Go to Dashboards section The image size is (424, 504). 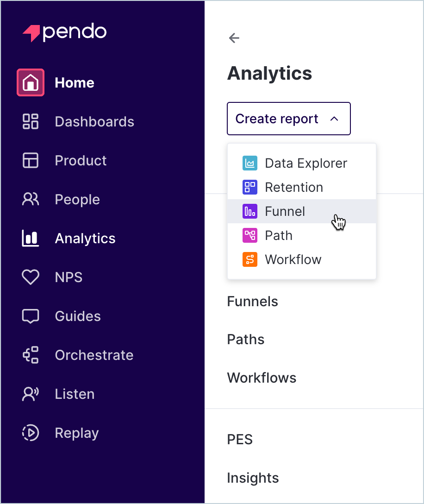[94, 122]
